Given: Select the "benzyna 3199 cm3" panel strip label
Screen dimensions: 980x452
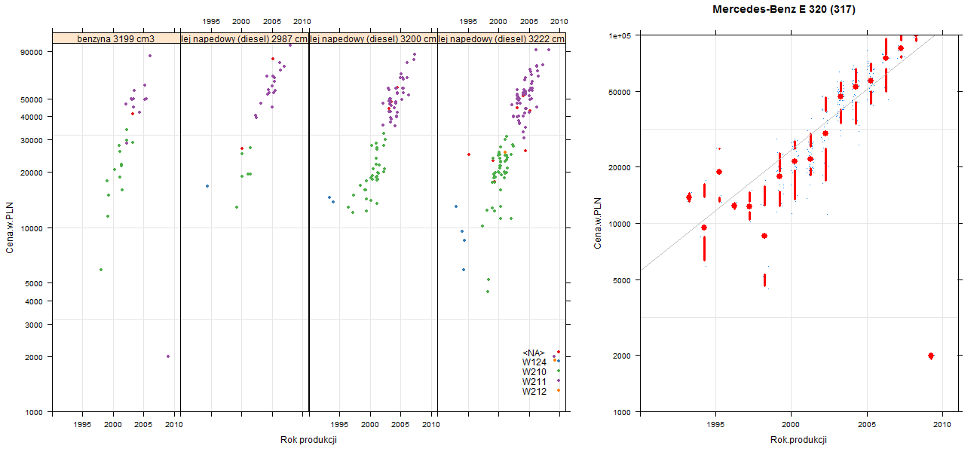Looking at the screenshot, I should coord(116,38).
